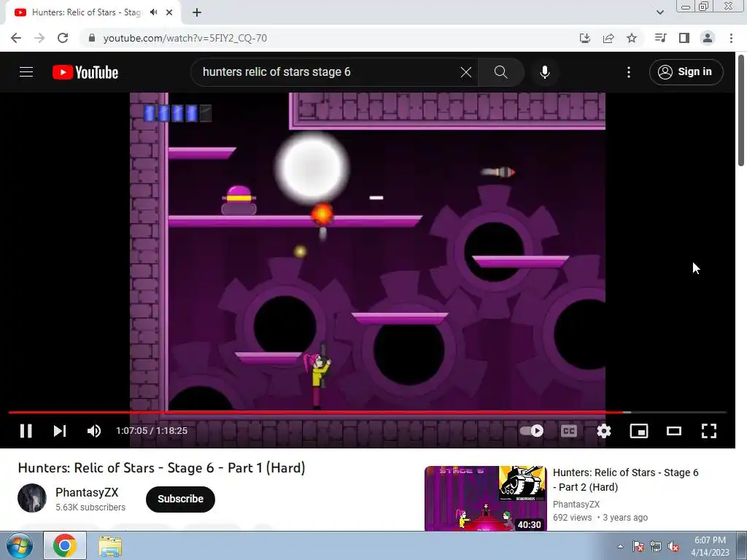Open the network tray icon
The image size is (747, 560).
[656, 546]
